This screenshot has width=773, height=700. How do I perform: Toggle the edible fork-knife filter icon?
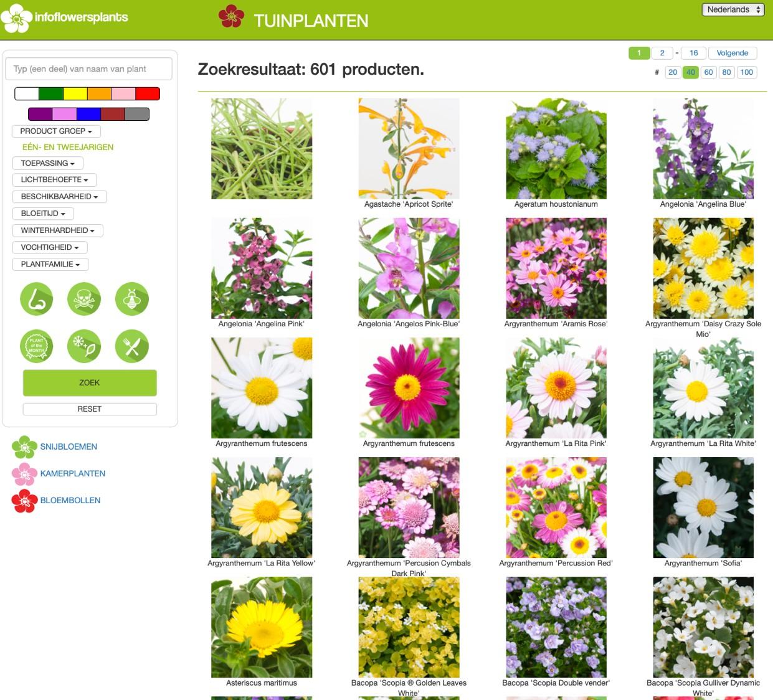[132, 346]
